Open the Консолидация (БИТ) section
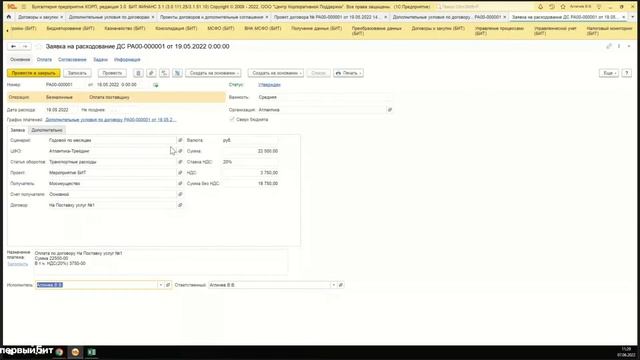The image size is (640, 360). [176, 29]
